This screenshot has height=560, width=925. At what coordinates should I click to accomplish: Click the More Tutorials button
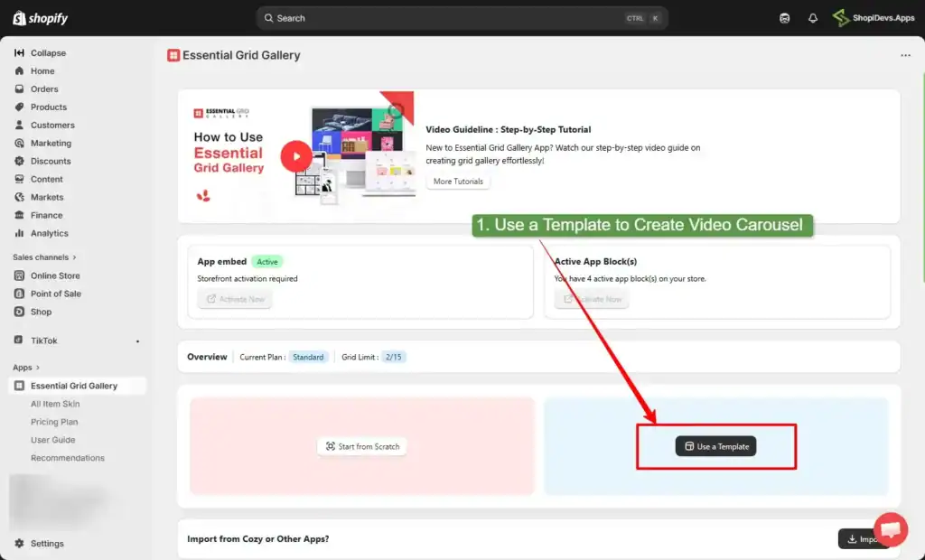coord(458,181)
